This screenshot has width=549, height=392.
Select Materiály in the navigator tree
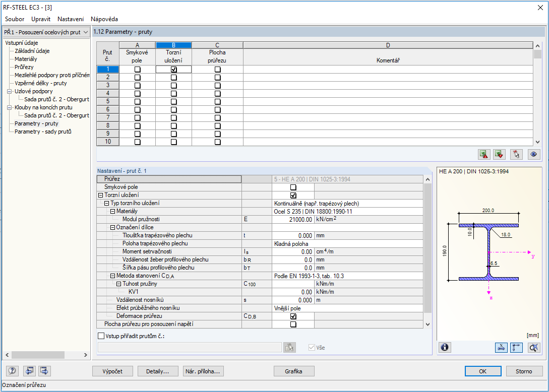pyautogui.click(x=26, y=59)
